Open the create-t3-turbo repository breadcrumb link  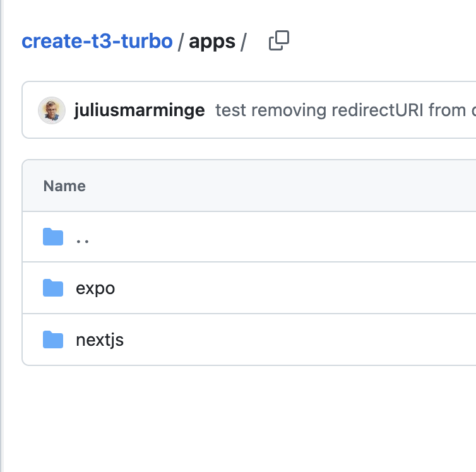point(97,41)
